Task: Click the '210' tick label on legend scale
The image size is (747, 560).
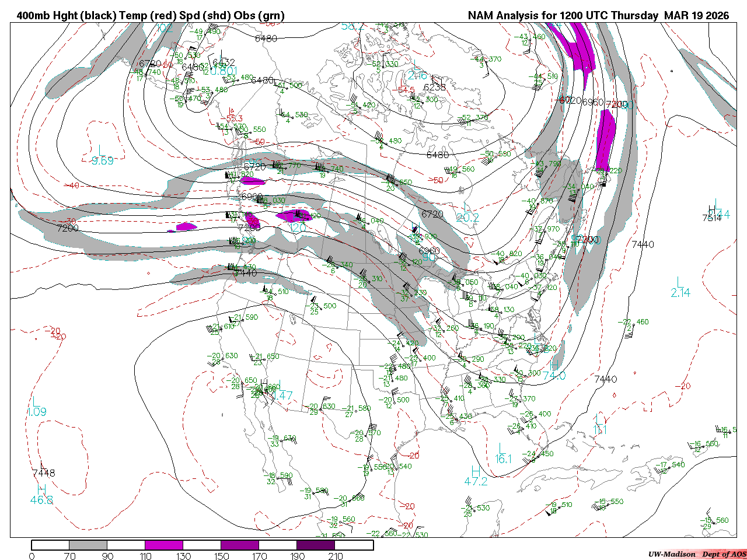Action: pos(335,556)
